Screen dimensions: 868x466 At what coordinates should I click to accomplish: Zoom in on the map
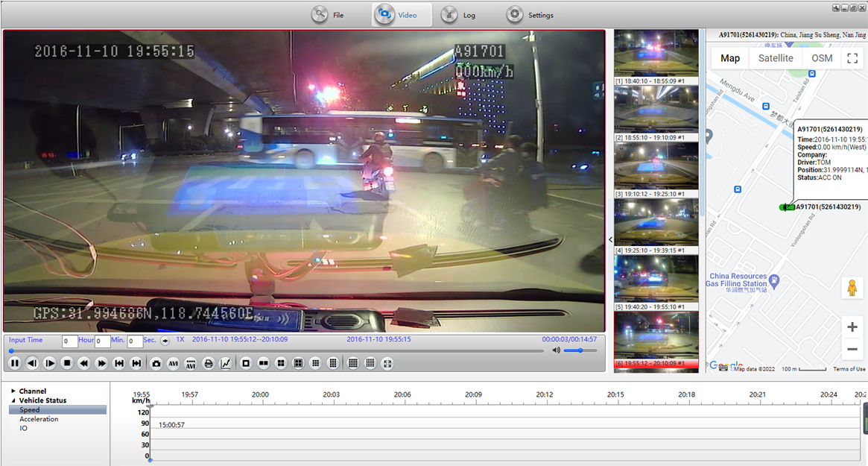(x=852, y=327)
